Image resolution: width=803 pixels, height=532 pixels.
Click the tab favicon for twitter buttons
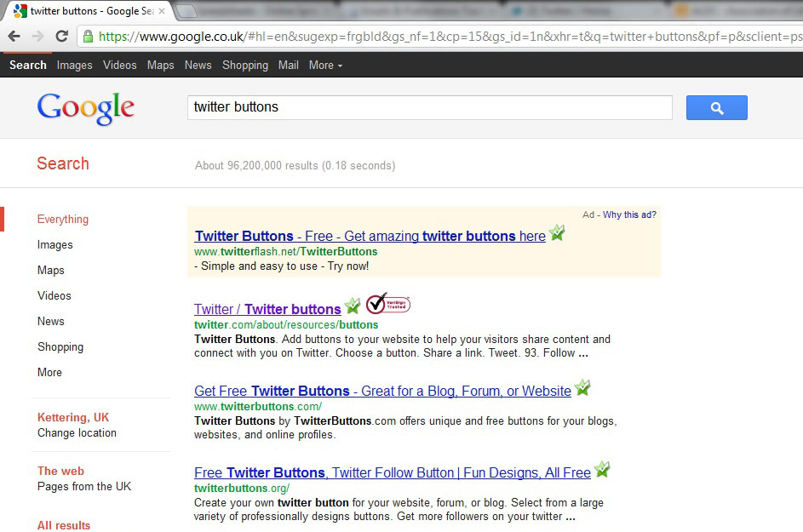(x=20, y=11)
